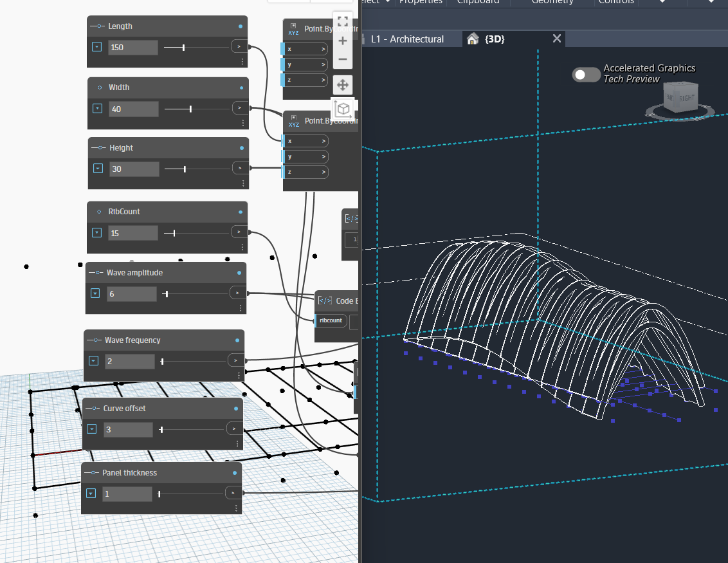728x563 pixels.
Task: Close the {3D} view tab
Action: click(x=557, y=39)
